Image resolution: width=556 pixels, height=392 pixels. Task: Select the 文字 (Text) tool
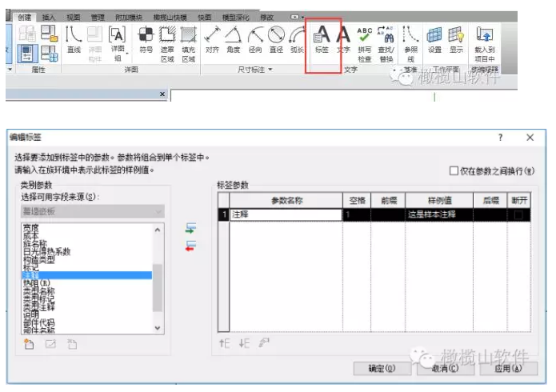[x=343, y=39]
